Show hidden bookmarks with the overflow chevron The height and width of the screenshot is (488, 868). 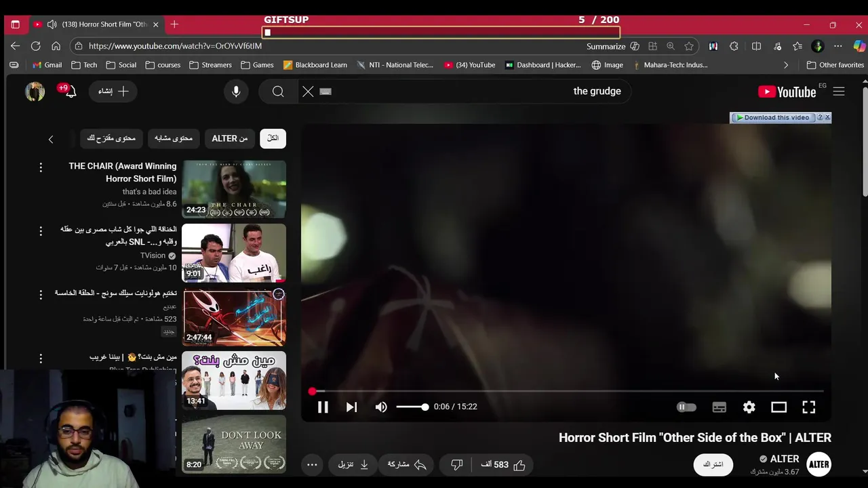click(786, 65)
